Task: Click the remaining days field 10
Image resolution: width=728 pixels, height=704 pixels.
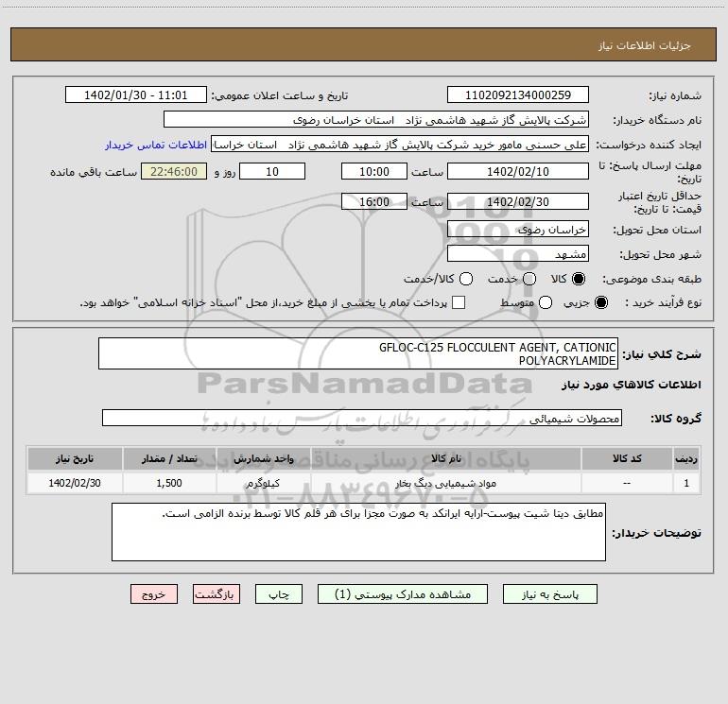Action: tap(272, 171)
